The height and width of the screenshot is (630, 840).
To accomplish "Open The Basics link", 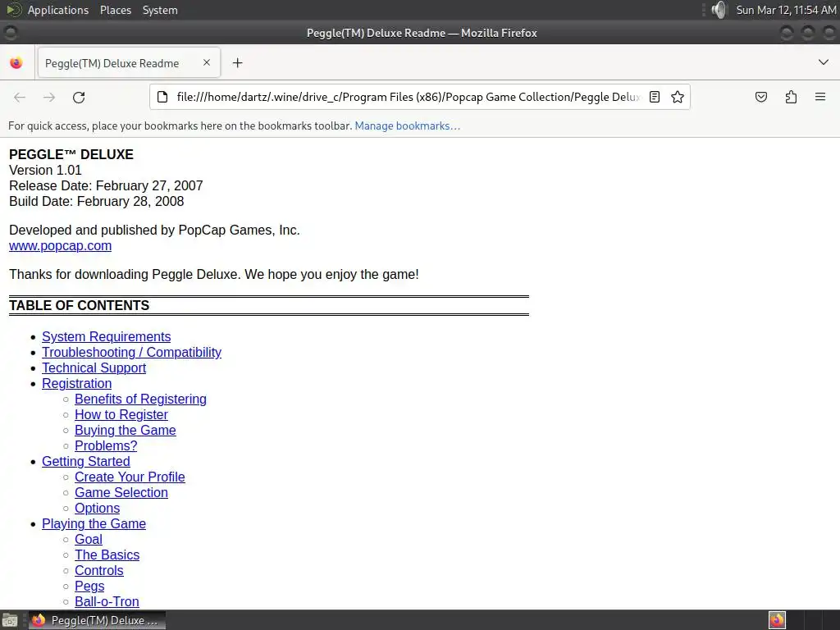I will pos(107,555).
